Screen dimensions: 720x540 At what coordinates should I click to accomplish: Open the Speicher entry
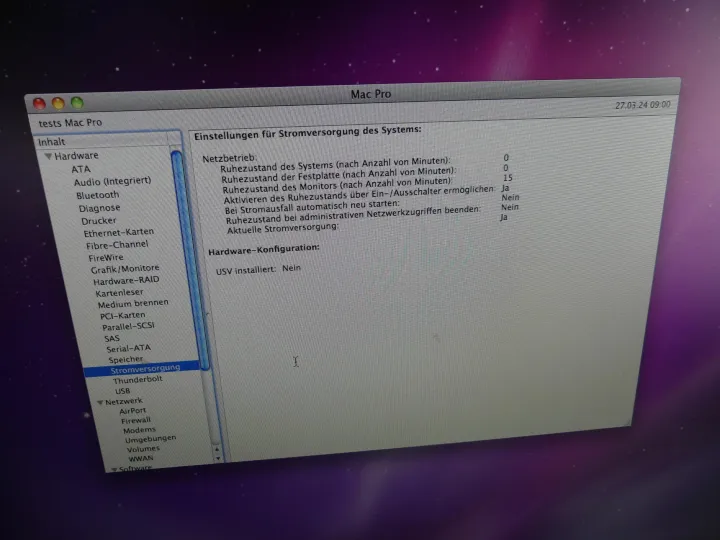pyautogui.click(x=126, y=359)
